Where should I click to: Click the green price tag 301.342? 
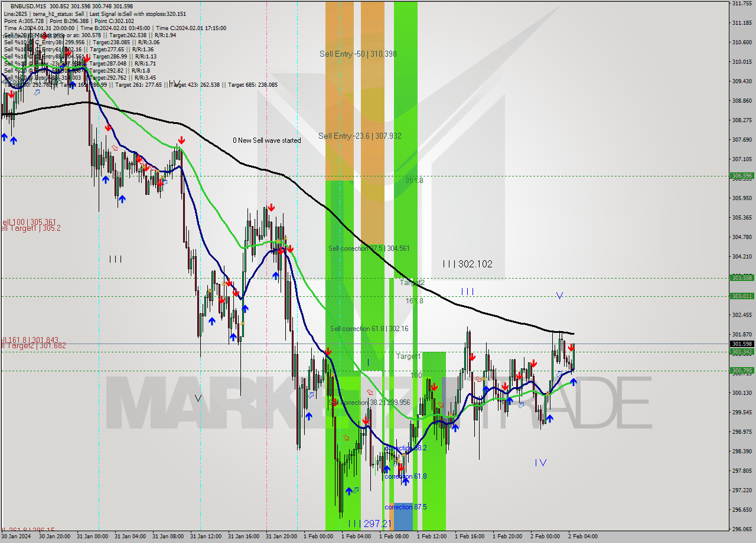tap(742, 352)
